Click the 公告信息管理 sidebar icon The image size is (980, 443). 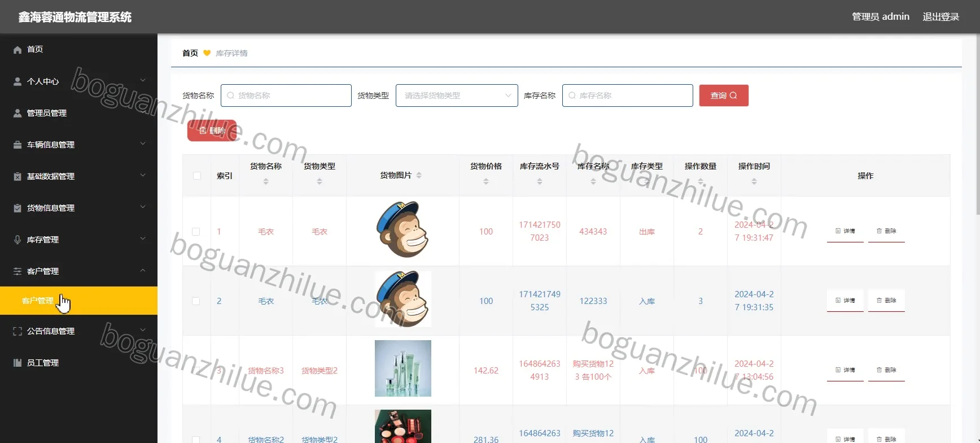[x=17, y=331]
